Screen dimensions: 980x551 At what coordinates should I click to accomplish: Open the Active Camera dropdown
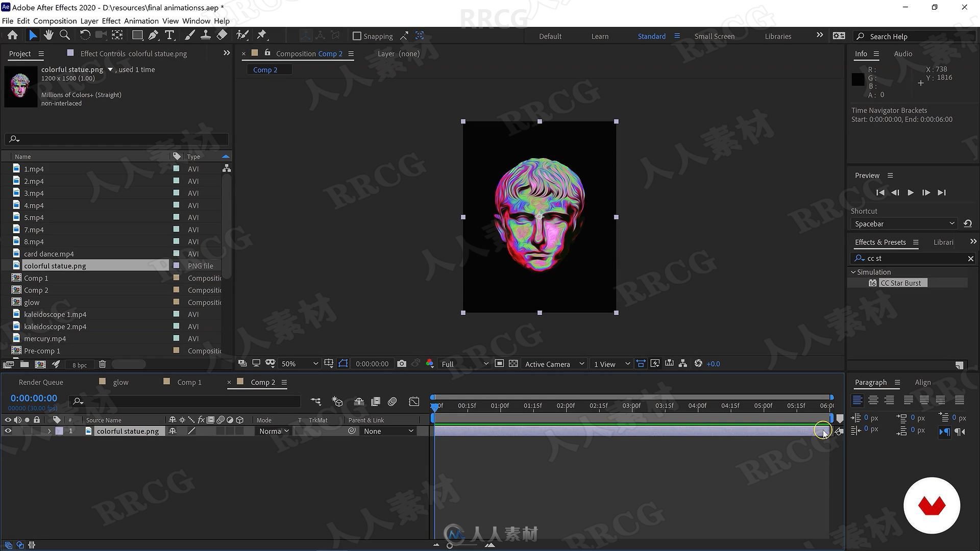554,364
